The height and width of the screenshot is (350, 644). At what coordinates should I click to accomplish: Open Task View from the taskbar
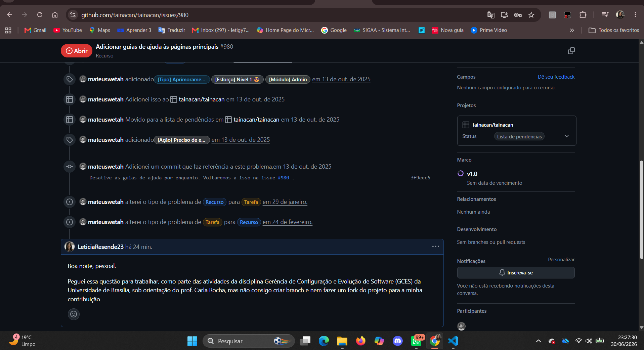[x=305, y=341]
